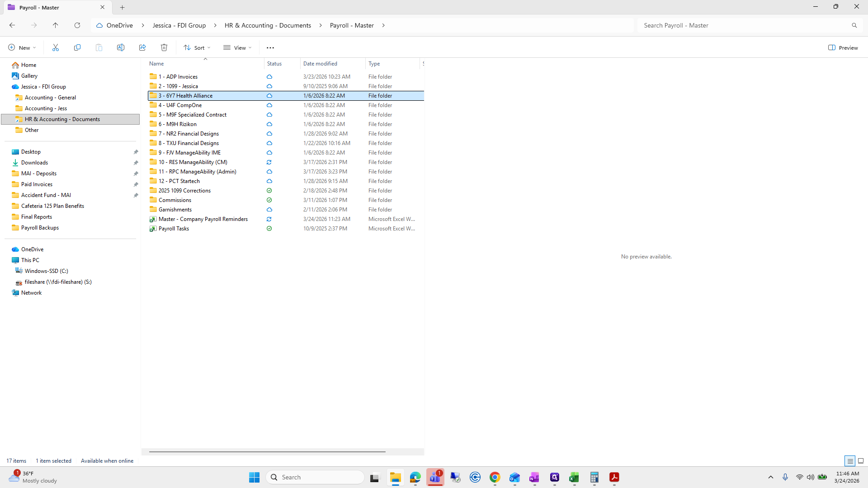The height and width of the screenshot is (488, 868).
Task: Add a new tab with plus button
Action: pos(122,7)
